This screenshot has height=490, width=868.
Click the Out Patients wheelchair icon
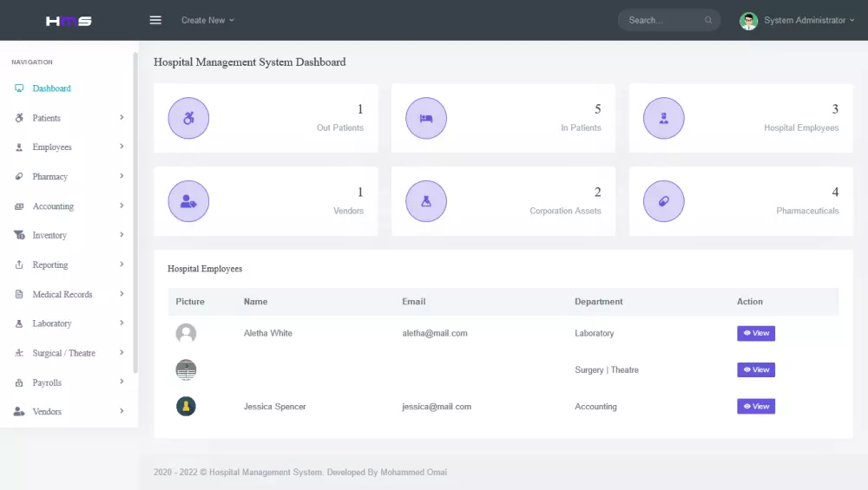pyautogui.click(x=188, y=119)
